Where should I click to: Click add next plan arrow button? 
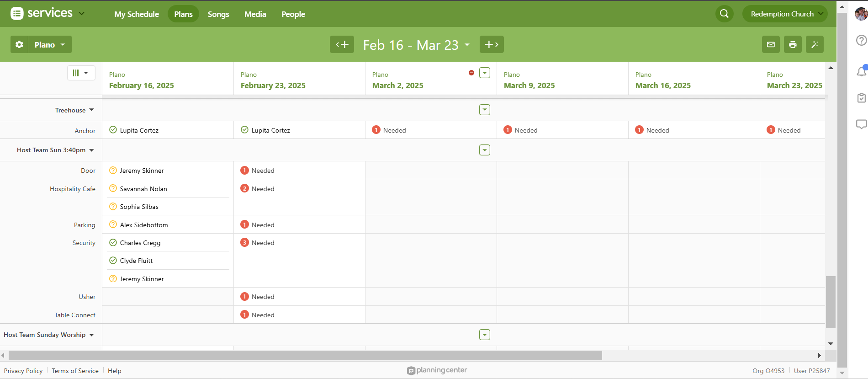[492, 44]
